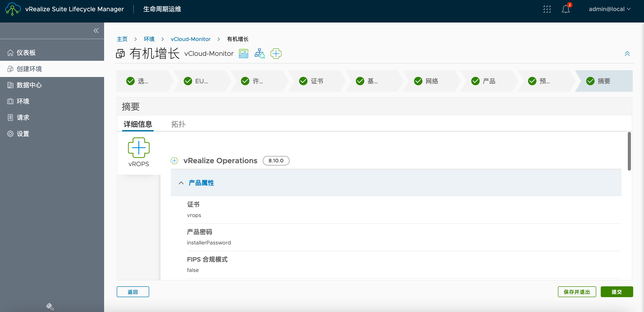Go to 仪表板 dashboard
644x312 pixels.
tap(52, 52)
